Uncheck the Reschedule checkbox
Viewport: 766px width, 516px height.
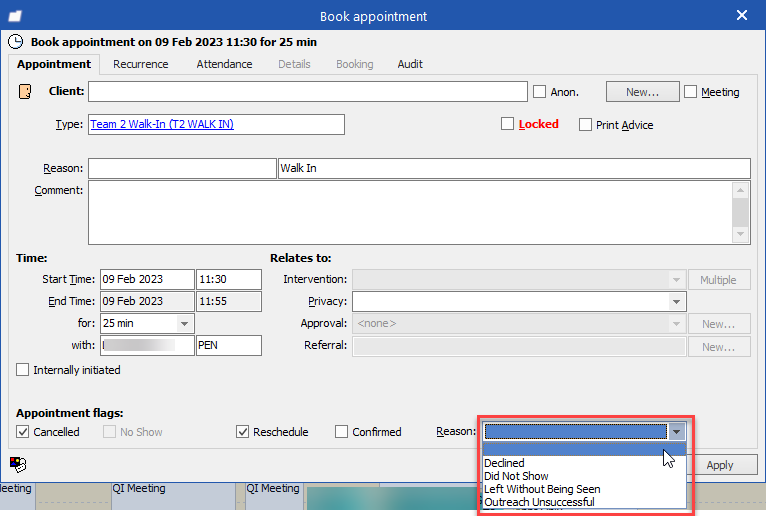click(x=242, y=432)
